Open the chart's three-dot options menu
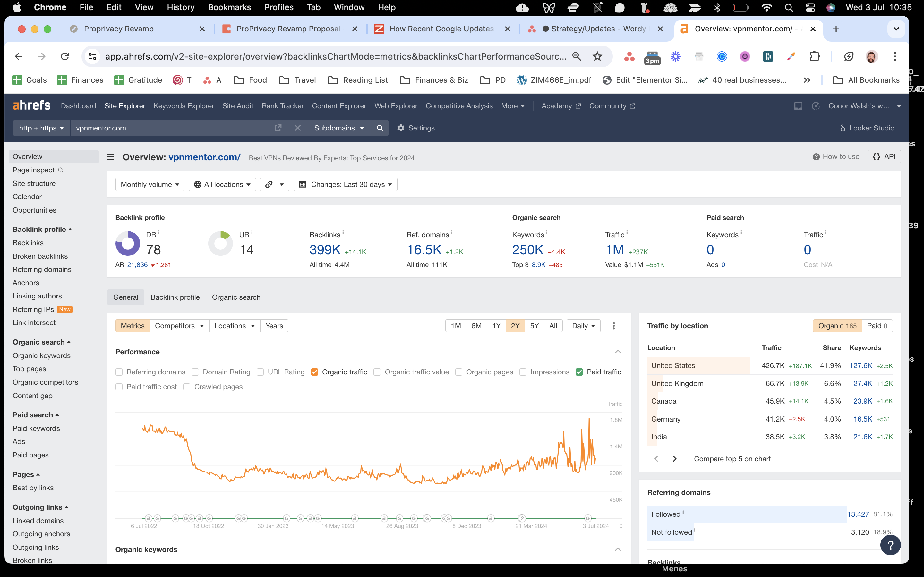 [613, 325]
